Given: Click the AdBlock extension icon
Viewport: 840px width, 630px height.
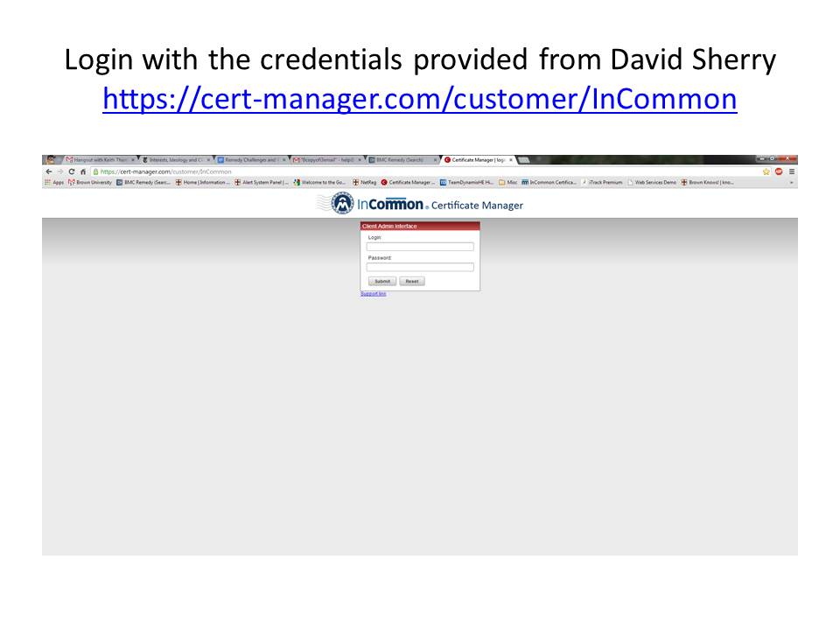Looking at the screenshot, I should pyautogui.click(x=779, y=172).
